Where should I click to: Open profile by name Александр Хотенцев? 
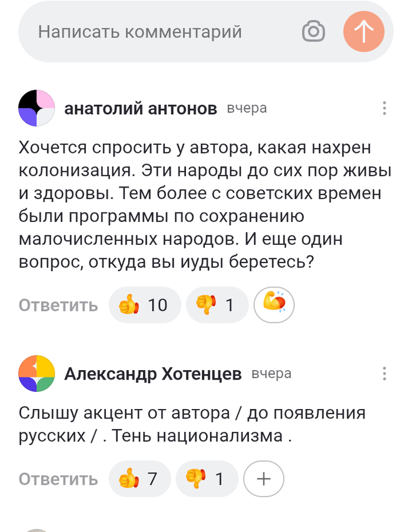coord(153,374)
